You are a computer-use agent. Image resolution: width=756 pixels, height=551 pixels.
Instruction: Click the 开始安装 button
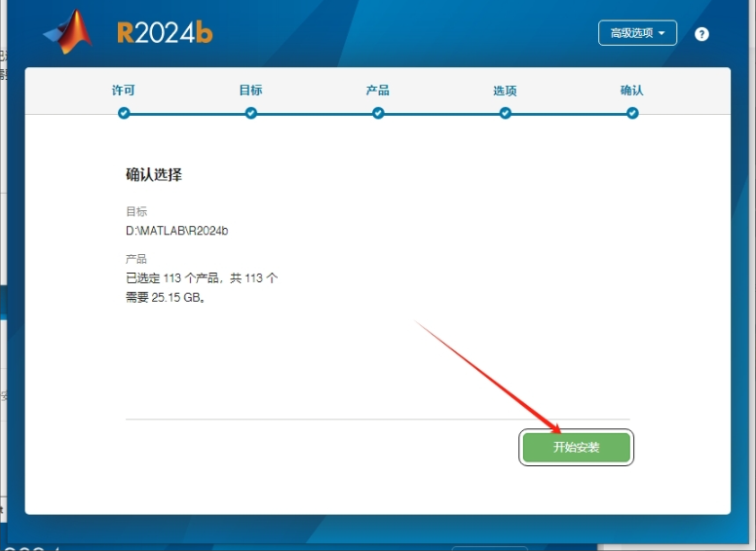tap(576, 447)
